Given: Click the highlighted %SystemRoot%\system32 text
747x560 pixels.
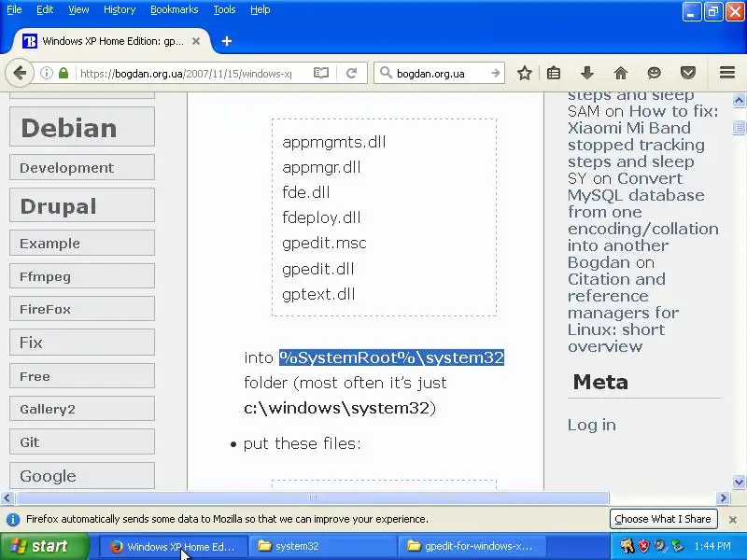Looking at the screenshot, I should 391,357.
